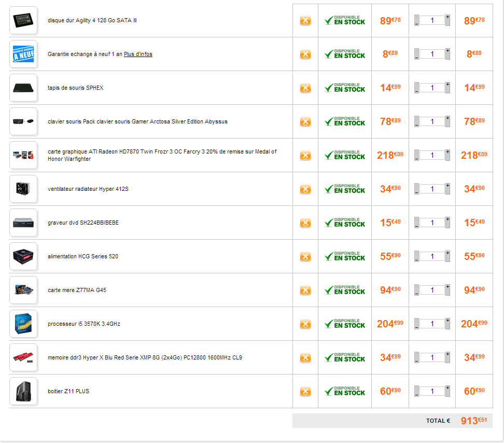Remove carte mere Z77MA G45 from cart
The image size is (504, 443).
[305, 290]
